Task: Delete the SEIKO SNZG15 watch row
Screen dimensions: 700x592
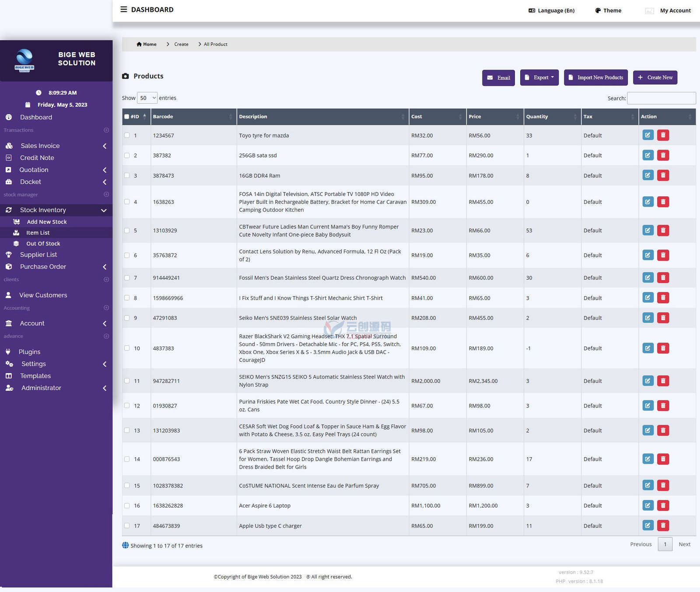Action: (x=663, y=381)
